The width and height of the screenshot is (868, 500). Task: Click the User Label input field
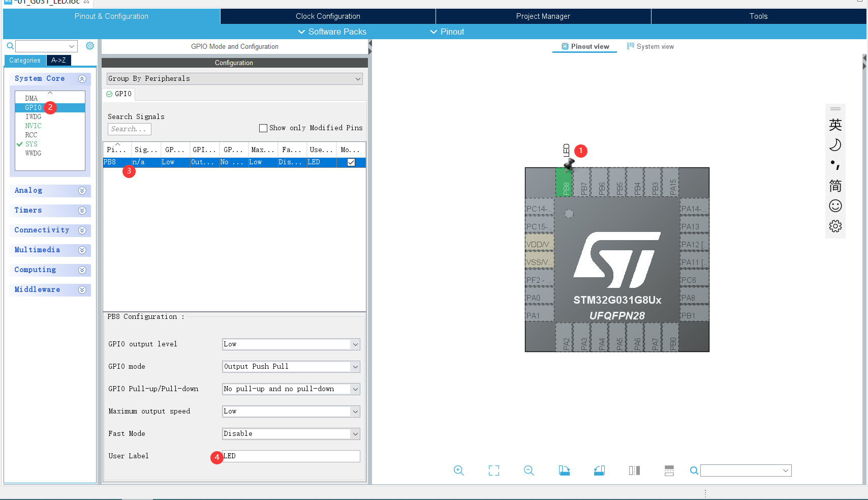[x=291, y=456]
